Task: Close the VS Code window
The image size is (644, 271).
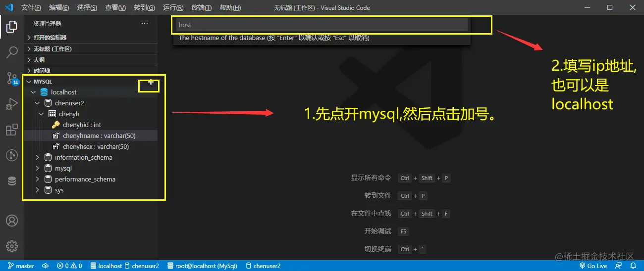Action: coord(633,7)
